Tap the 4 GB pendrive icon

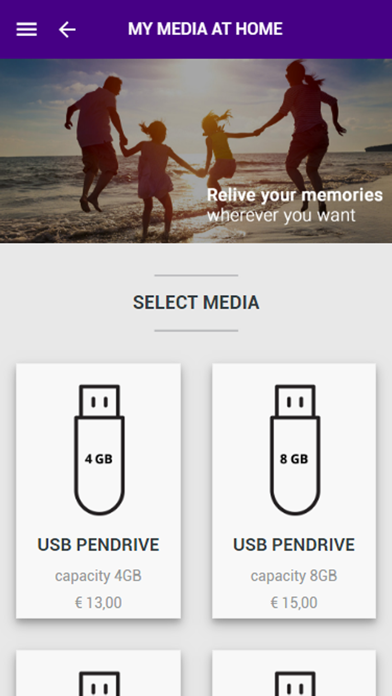point(99,450)
